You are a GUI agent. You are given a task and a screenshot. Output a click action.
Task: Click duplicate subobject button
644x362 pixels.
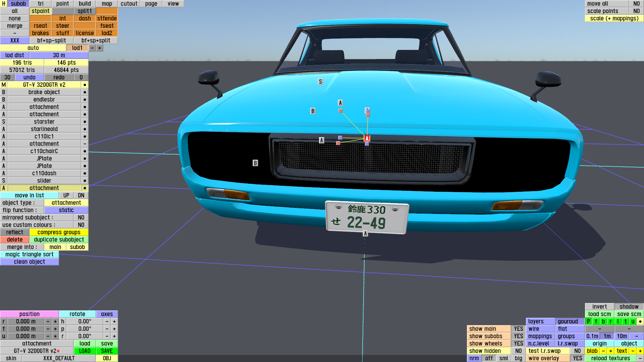pyautogui.click(x=59, y=240)
